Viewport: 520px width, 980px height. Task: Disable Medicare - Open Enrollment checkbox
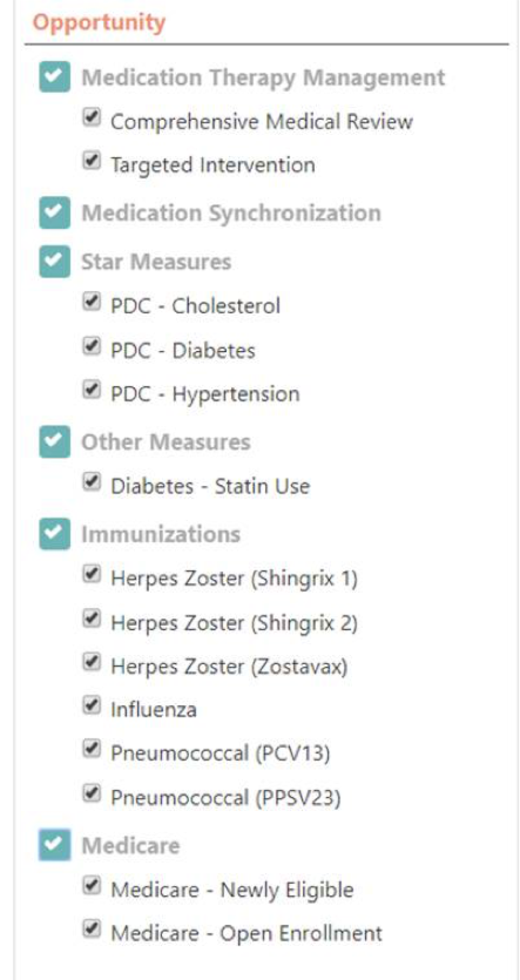92,929
